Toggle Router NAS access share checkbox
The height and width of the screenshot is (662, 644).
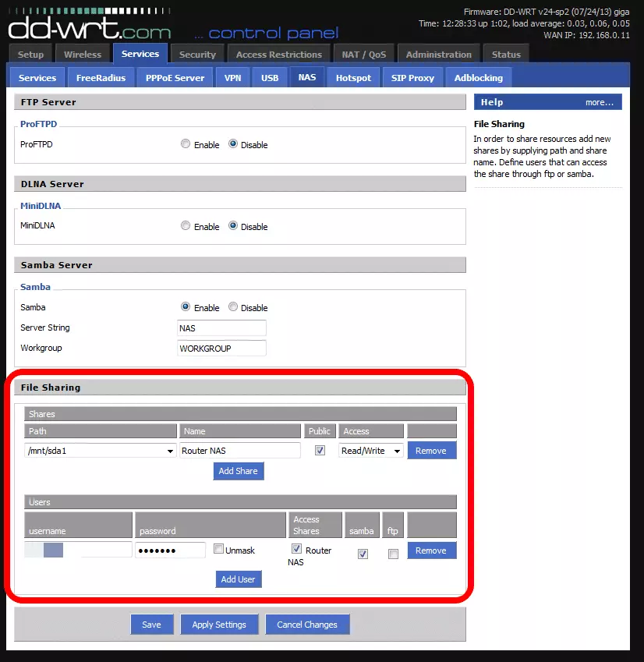(296, 550)
